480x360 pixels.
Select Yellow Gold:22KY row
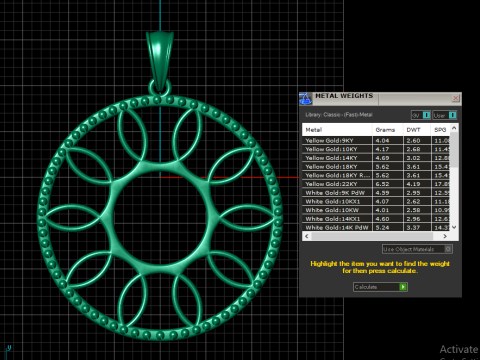376,184
